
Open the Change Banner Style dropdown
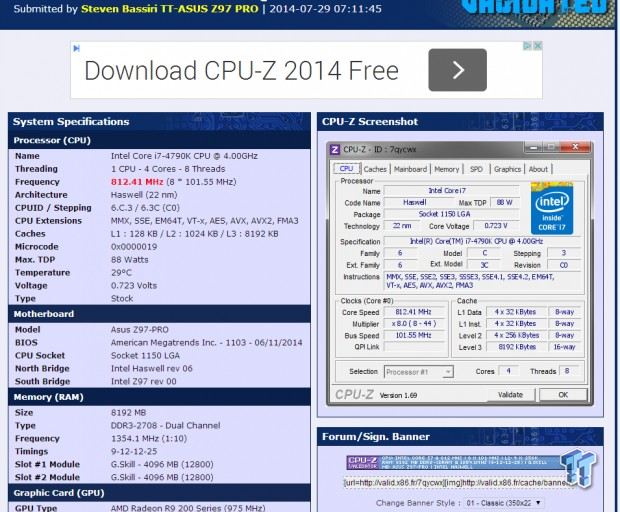[503, 503]
